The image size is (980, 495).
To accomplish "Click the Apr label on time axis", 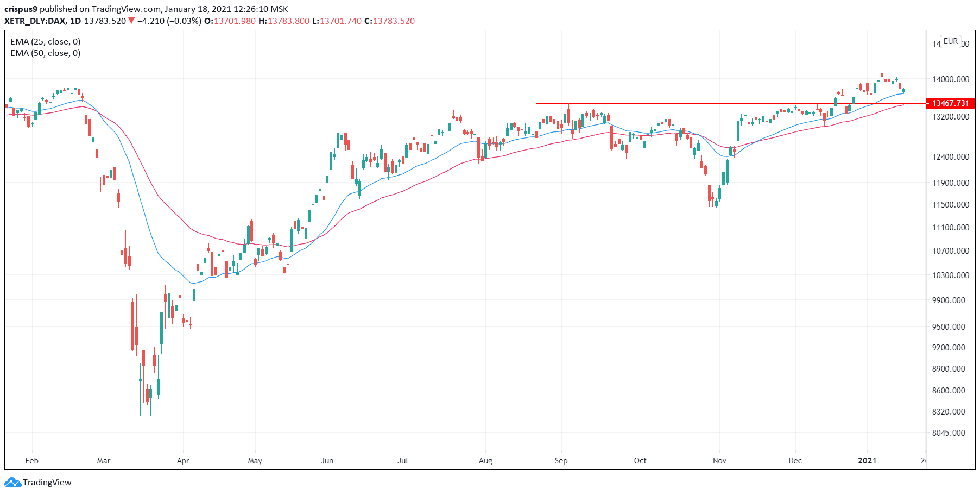I will 183,460.
